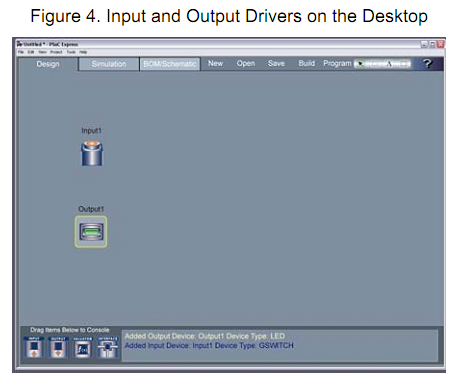Click the Output driver palette icon
The image size is (450, 379).
pos(58,347)
